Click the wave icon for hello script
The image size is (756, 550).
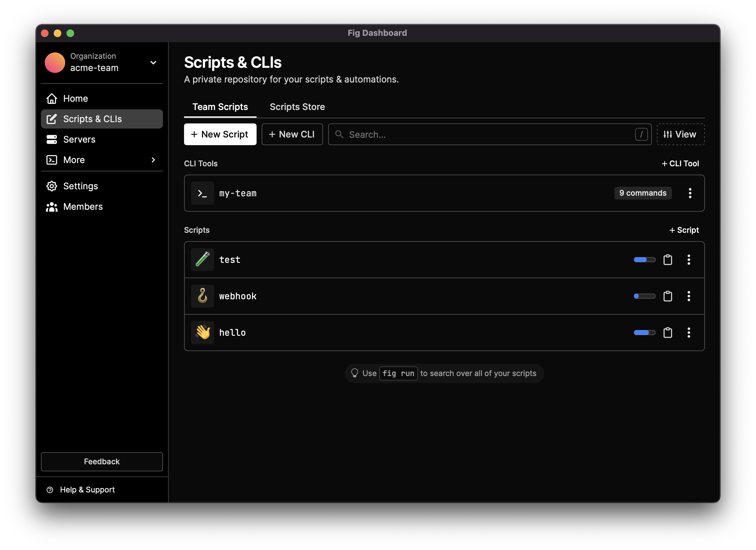pyautogui.click(x=204, y=333)
